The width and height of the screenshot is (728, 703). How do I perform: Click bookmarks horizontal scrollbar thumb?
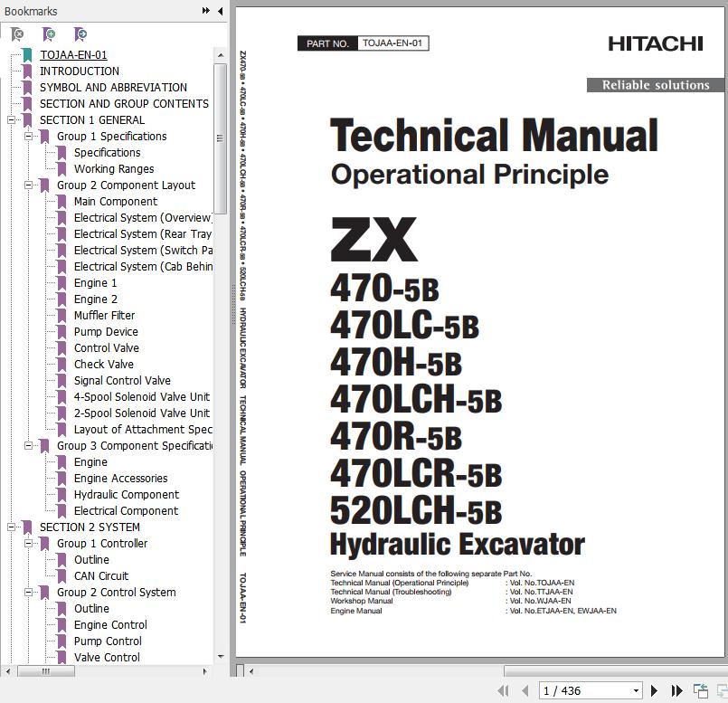[x=46, y=671]
